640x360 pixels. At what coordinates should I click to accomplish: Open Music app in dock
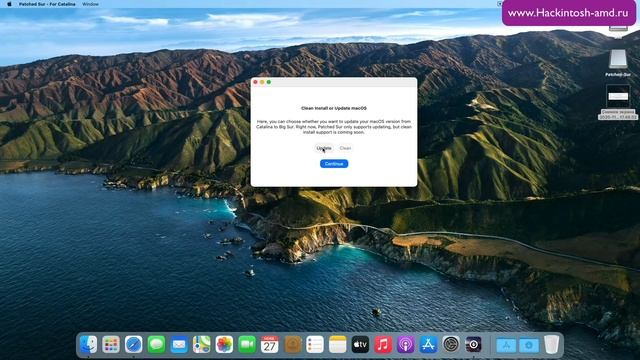(x=383, y=344)
